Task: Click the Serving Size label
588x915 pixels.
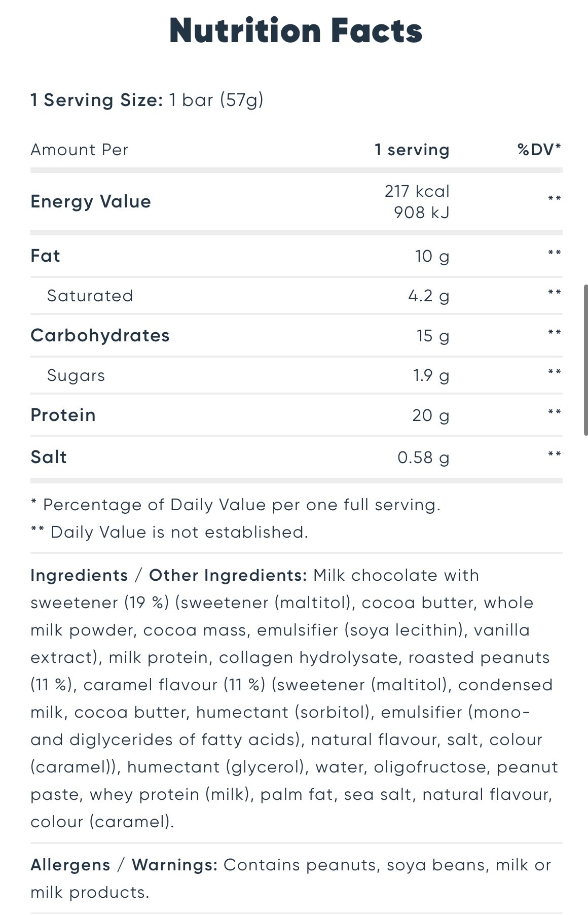Action: (96, 100)
